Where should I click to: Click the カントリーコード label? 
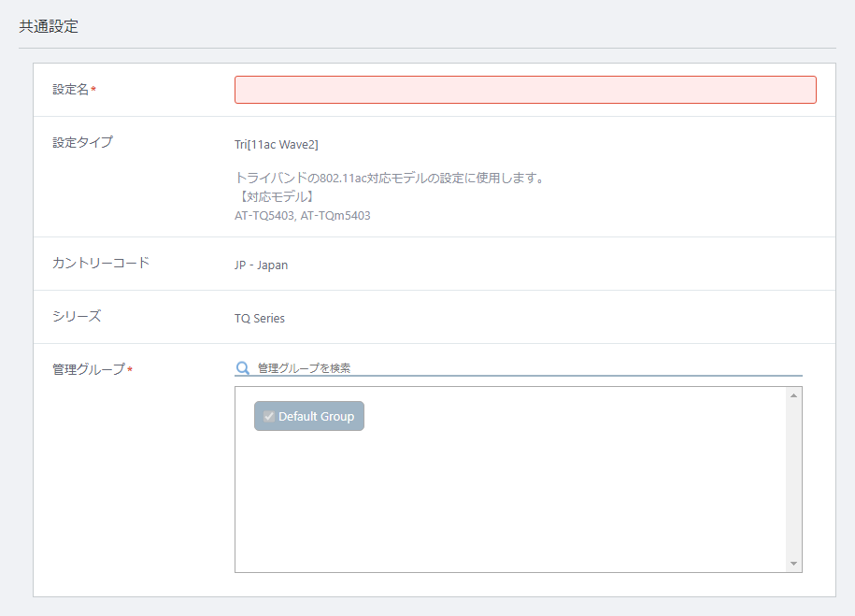pos(100,263)
